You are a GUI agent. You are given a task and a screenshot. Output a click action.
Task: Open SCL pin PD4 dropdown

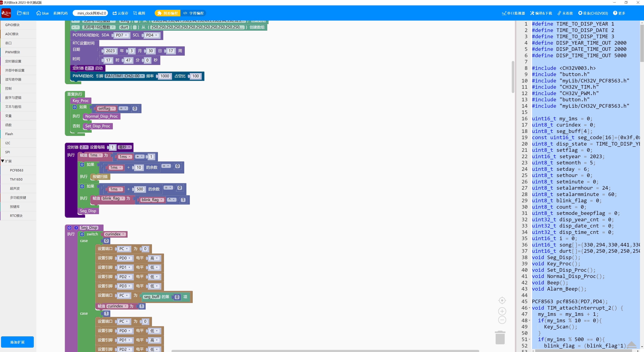coord(152,35)
